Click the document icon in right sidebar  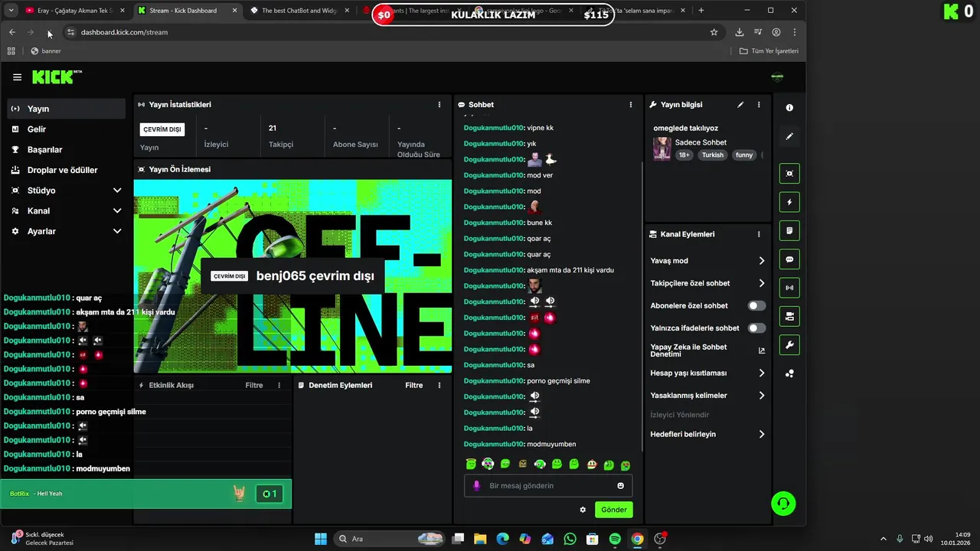(789, 230)
